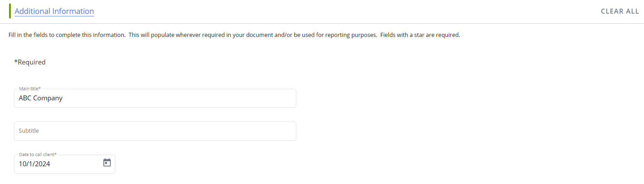Click the Date to call client* label
Image resolution: width=644 pixels, height=184 pixels.
coord(38,154)
